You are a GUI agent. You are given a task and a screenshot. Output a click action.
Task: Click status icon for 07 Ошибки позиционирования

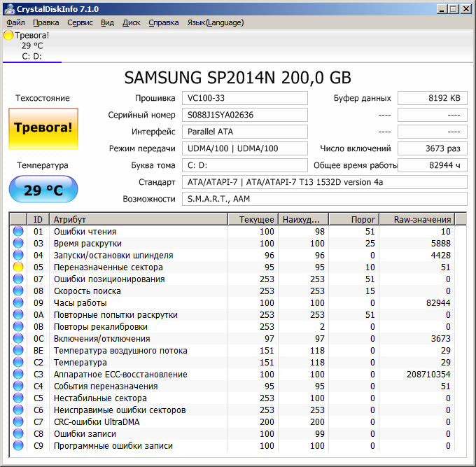tap(18, 279)
